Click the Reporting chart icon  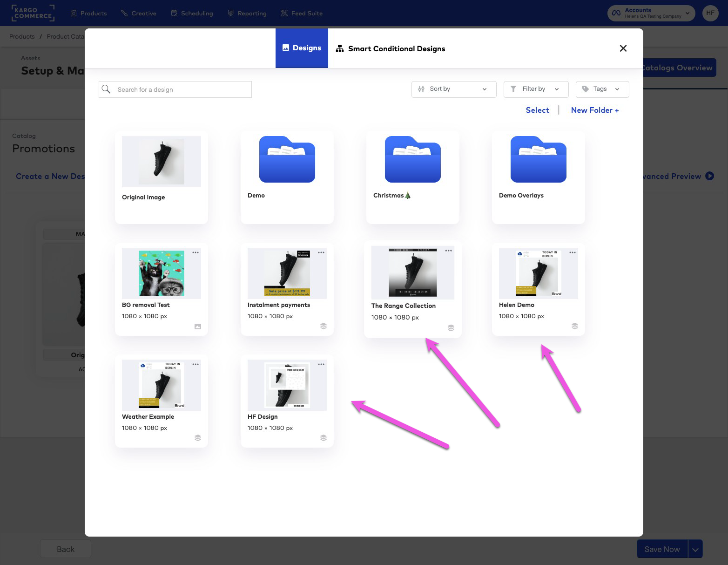[x=230, y=13]
